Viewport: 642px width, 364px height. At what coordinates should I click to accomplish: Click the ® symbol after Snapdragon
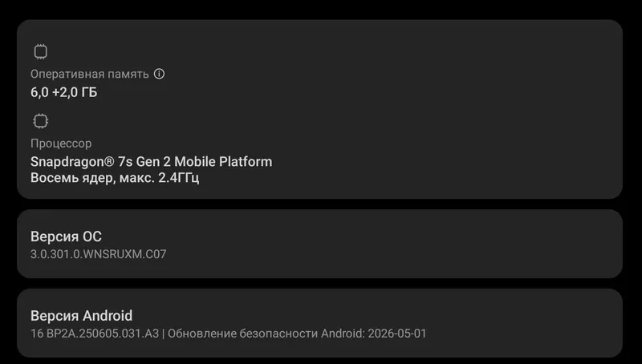click(x=108, y=161)
